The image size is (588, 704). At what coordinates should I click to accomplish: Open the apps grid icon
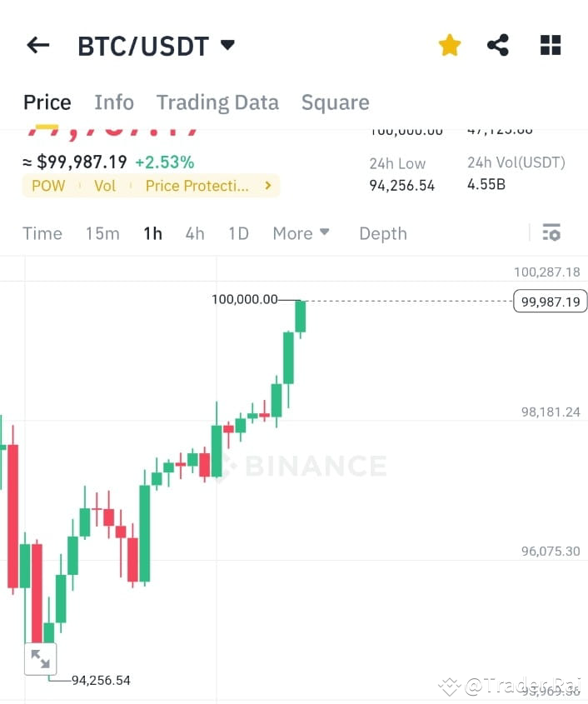click(x=551, y=45)
